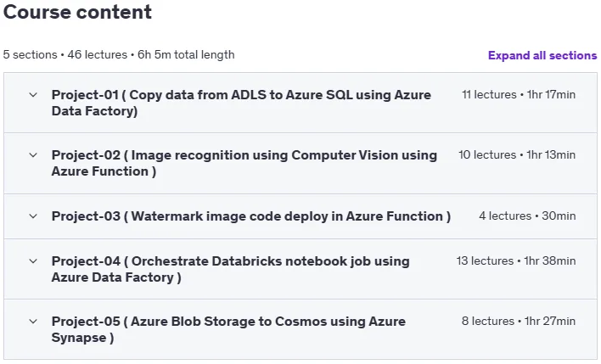Select Project-02 Image recognition section title
Image resolution: width=601 pixels, height=364 pixels.
pos(244,163)
